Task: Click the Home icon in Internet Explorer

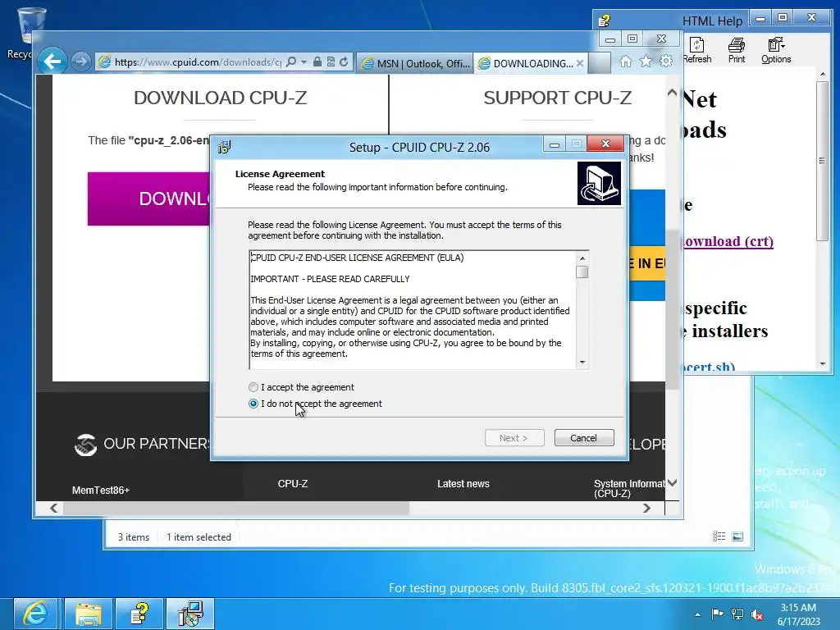Action: [x=626, y=62]
